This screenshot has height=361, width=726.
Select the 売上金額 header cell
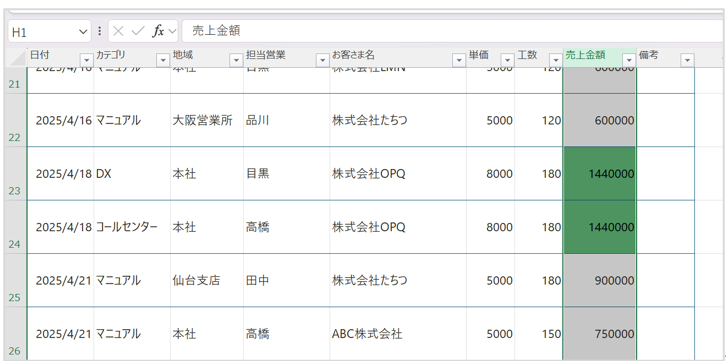600,58
